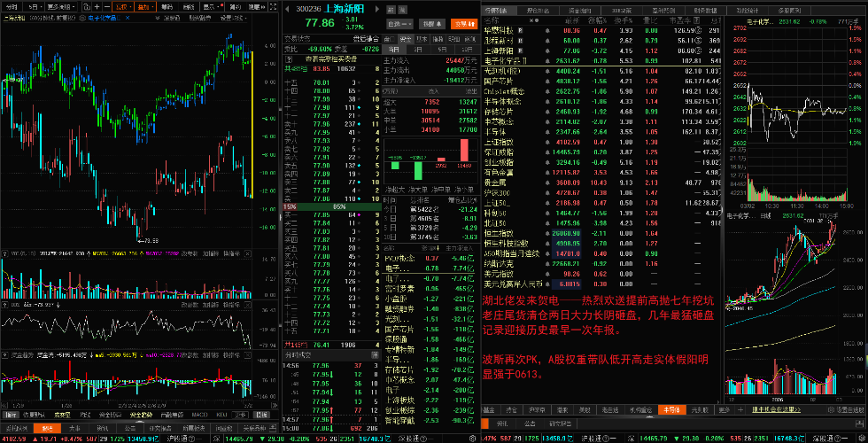This screenshot has width=868, height=443.
Task: Click bell alert icon for 贵金属 row
Action: pos(547,183)
